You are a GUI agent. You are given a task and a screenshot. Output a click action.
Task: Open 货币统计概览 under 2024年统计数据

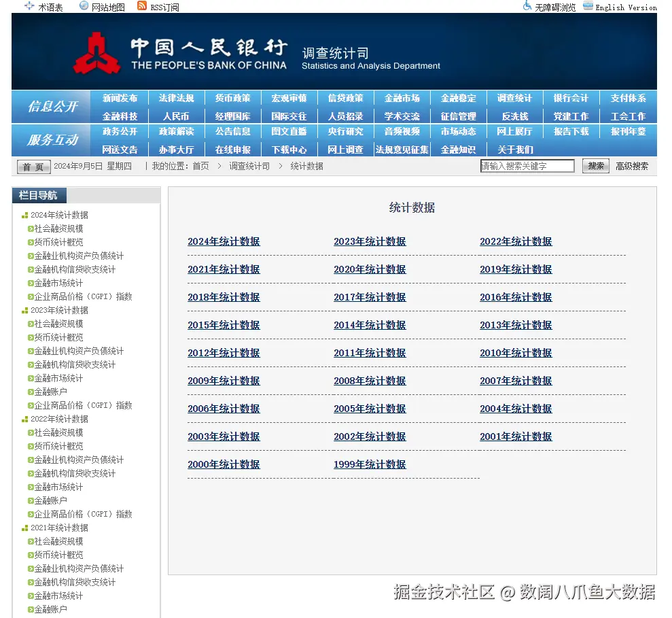pos(58,242)
